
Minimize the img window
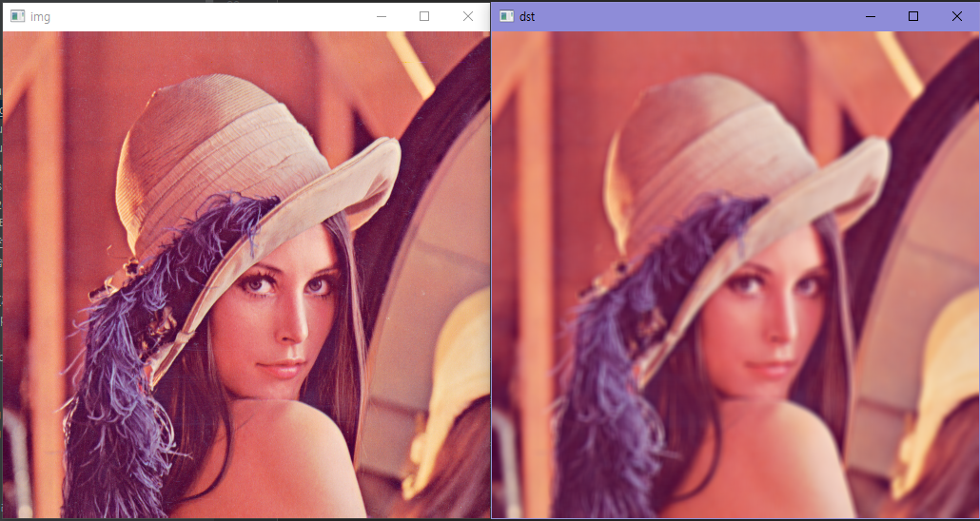click(381, 16)
